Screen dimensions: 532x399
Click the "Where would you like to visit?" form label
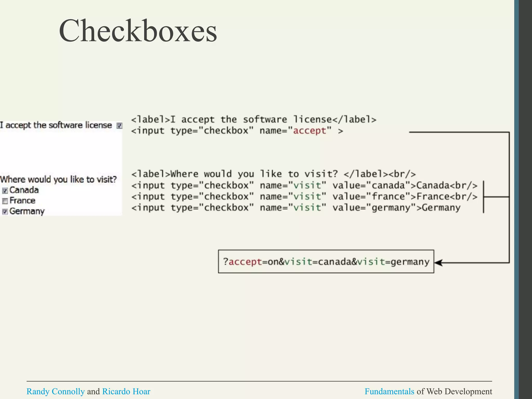pyautogui.click(x=58, y=179)
